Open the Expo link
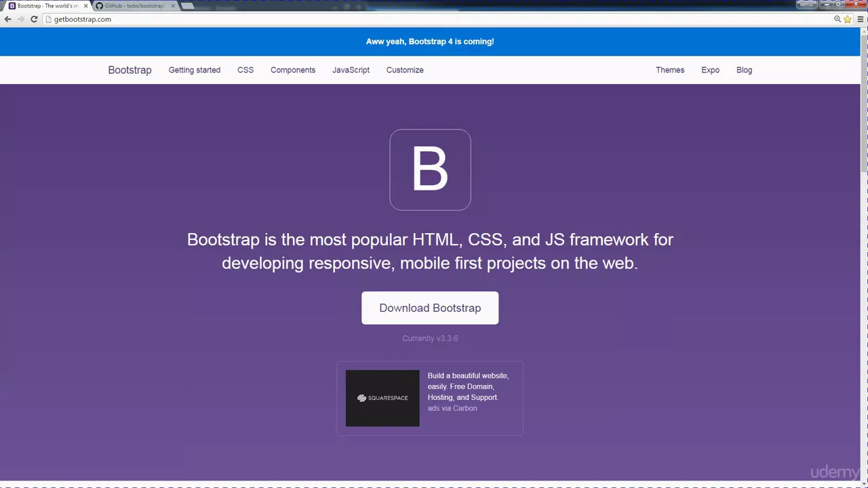This screenshot has width=868, height=488. [x=710, y=70]
